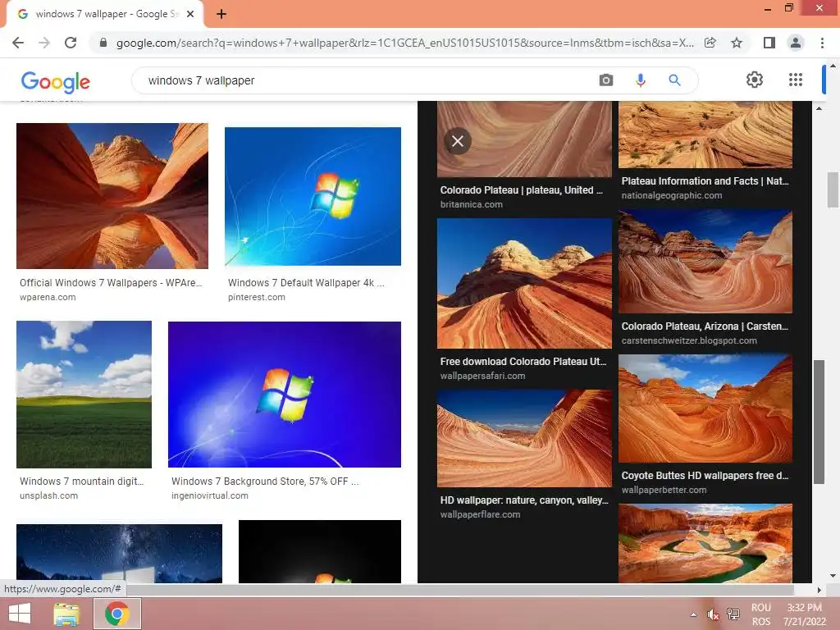Open Chrome side panel
This screenshot has width=840, height=630.
tap(769, 43)
